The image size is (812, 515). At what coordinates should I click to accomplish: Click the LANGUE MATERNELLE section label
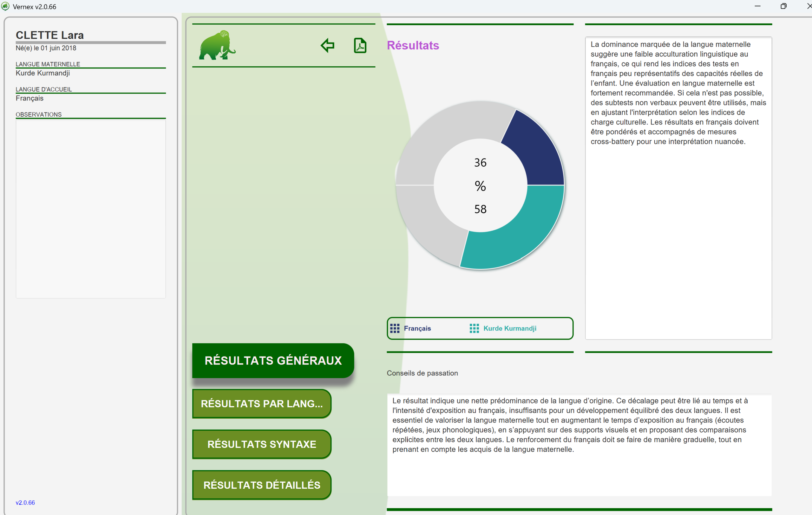pyautogui.click(x=48, y=64)
